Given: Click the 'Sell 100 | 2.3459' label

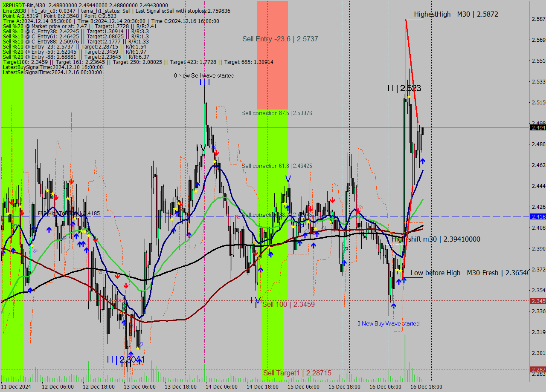Looking at the screenshot, I should coord(288,304).
